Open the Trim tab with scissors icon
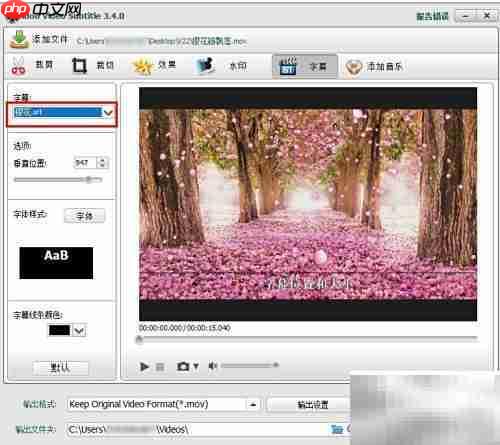Image resolution: width=500 pixels, height=445 pixels. tap(33, 66)
